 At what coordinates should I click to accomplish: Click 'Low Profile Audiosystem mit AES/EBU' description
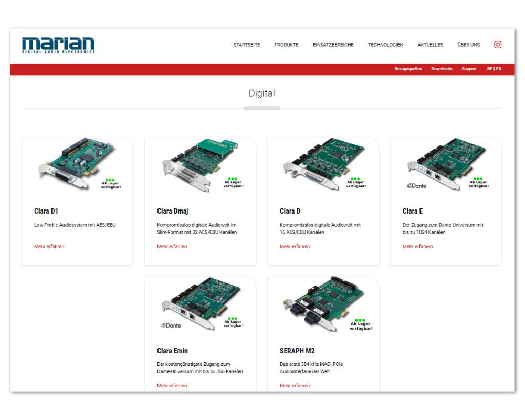[x=75, y=225]
